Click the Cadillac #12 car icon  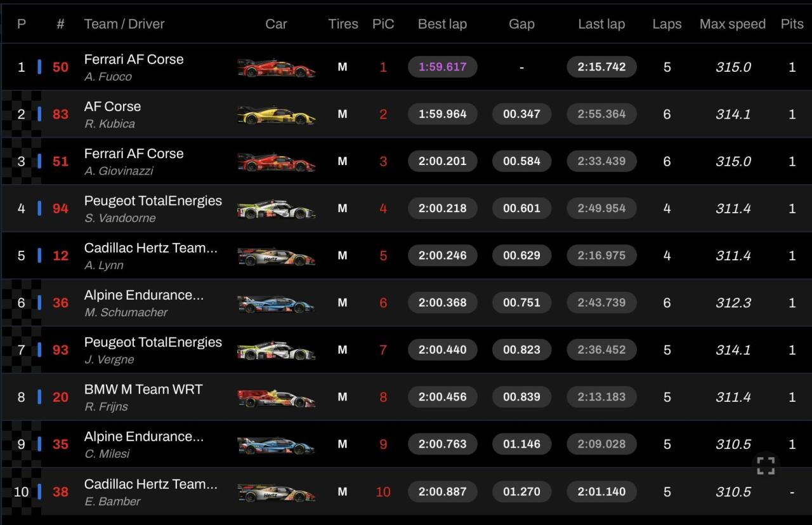[276, 256]
